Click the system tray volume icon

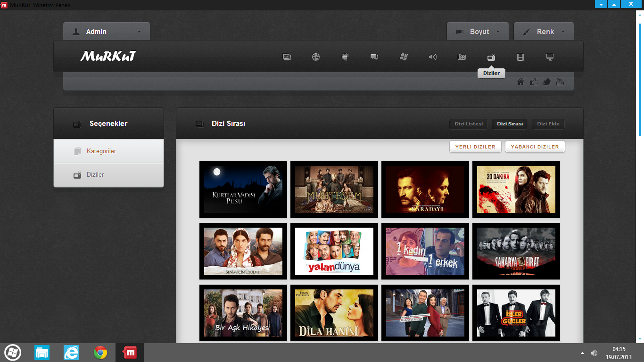click(594, 353)
